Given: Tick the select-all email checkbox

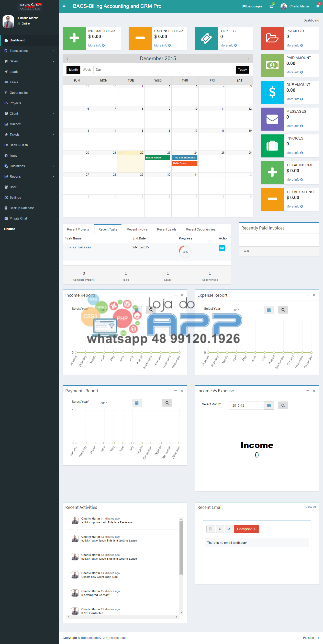Looking at the screenshot, I should click(211, 529).
